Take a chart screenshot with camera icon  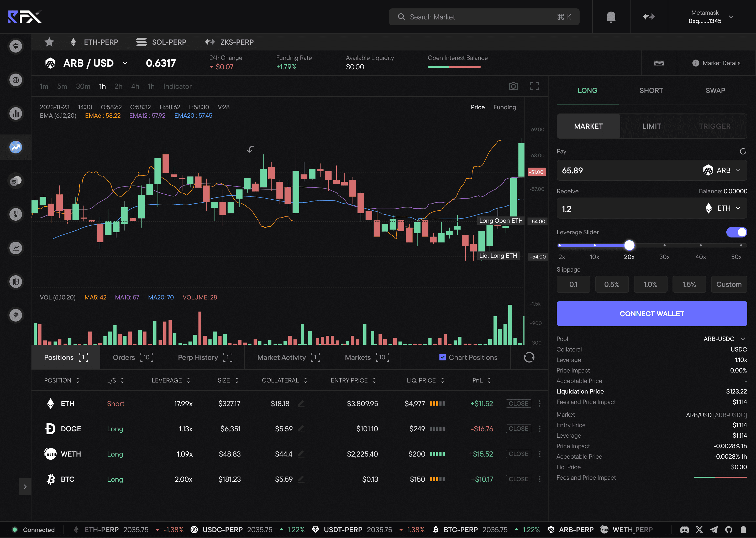(x=513, y=86)
